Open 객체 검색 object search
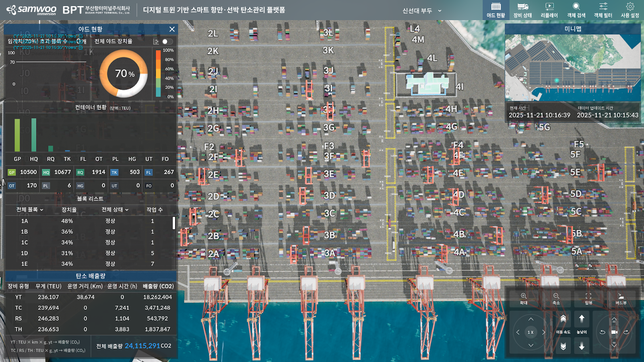The width and height of the screenshot is (644, 362). tap(576, 10)
